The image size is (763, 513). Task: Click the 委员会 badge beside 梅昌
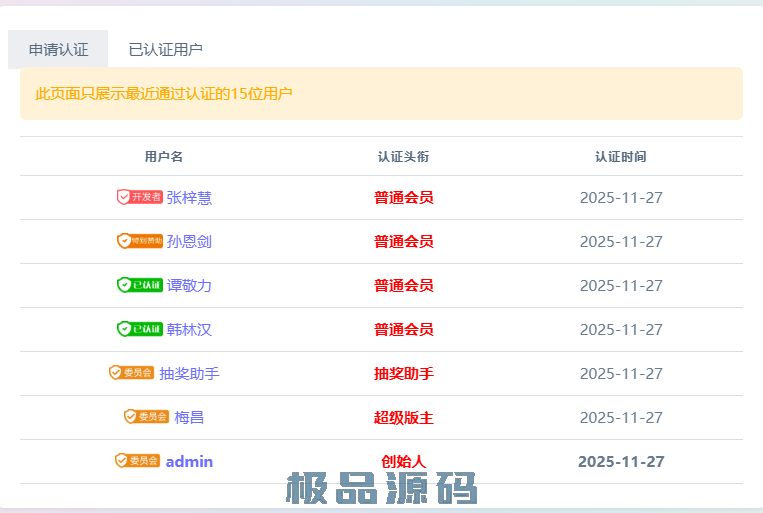coord(146,417)
